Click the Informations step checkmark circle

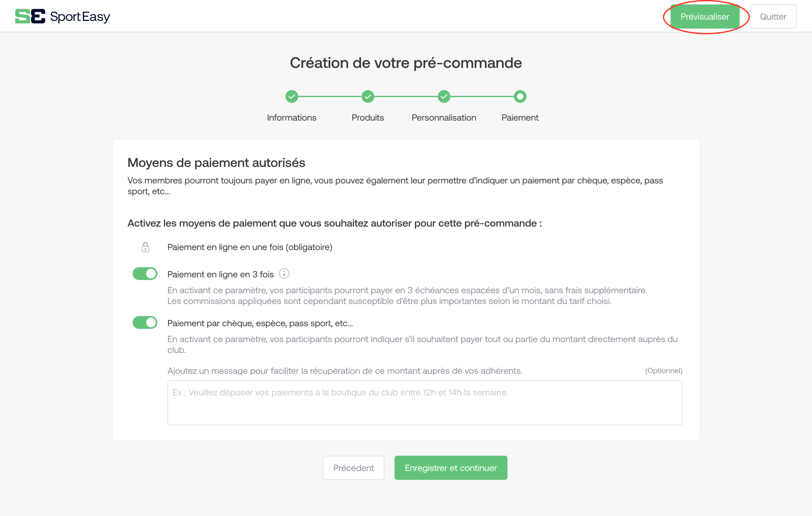(x=291, y=96)
